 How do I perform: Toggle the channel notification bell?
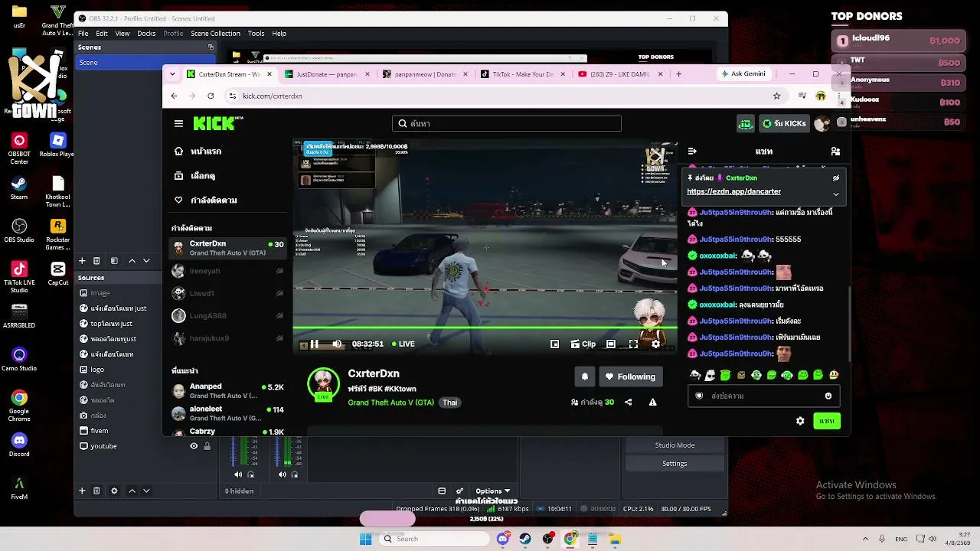point(585,377)
